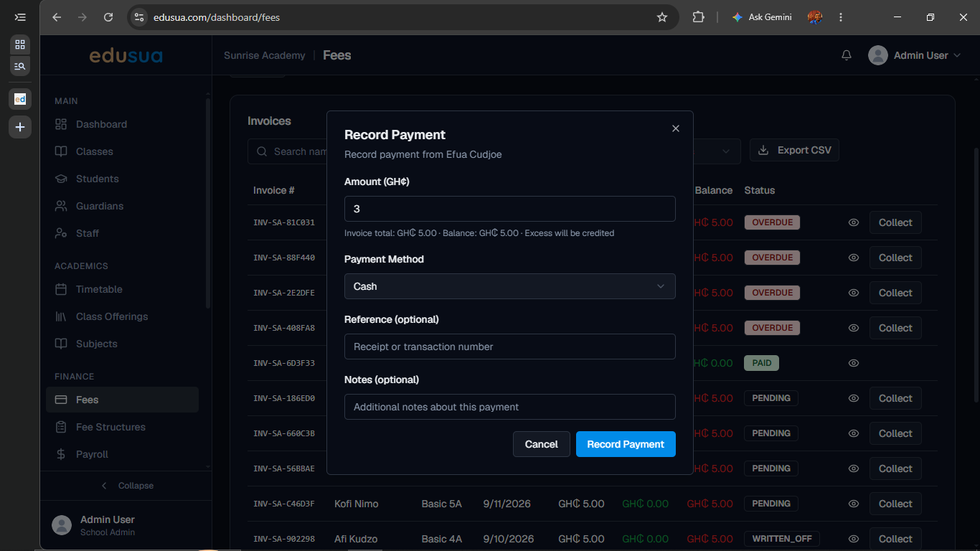
Task: Click the filter dropdown beside Export CSV
Action: pos(717,150)
